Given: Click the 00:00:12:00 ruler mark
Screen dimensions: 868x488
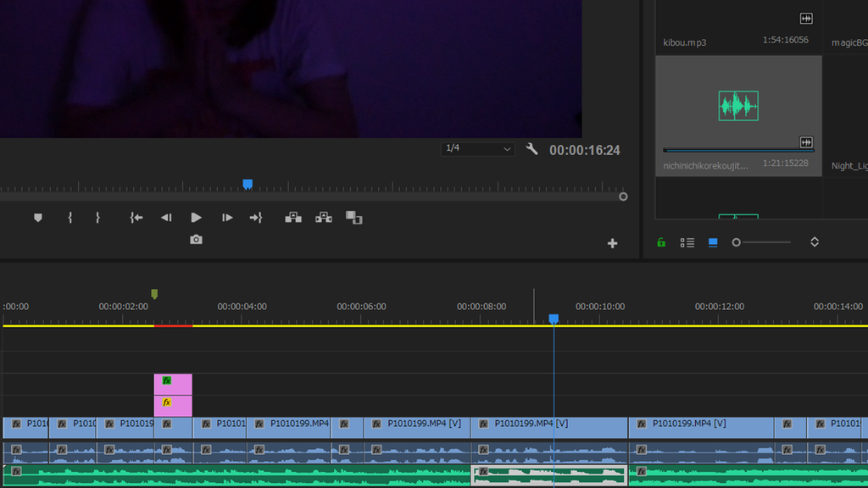Looking at the screenshot, I should click(x=719, y=307).
